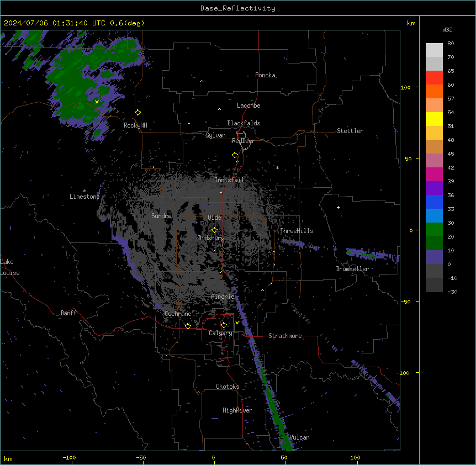The height and width of the screenshot is (465, 476).
Task: Pick the purple 36–39 dBZ legend swatch
Action: [434, 188]
